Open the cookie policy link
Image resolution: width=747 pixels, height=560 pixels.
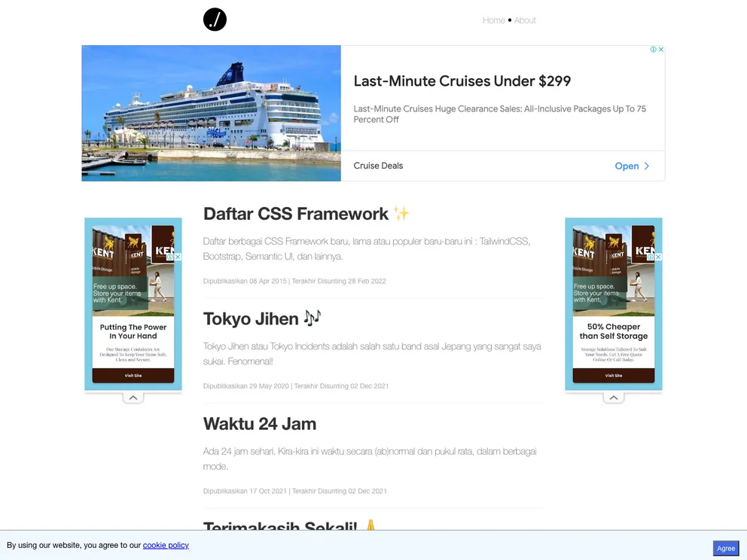(166, 545)
